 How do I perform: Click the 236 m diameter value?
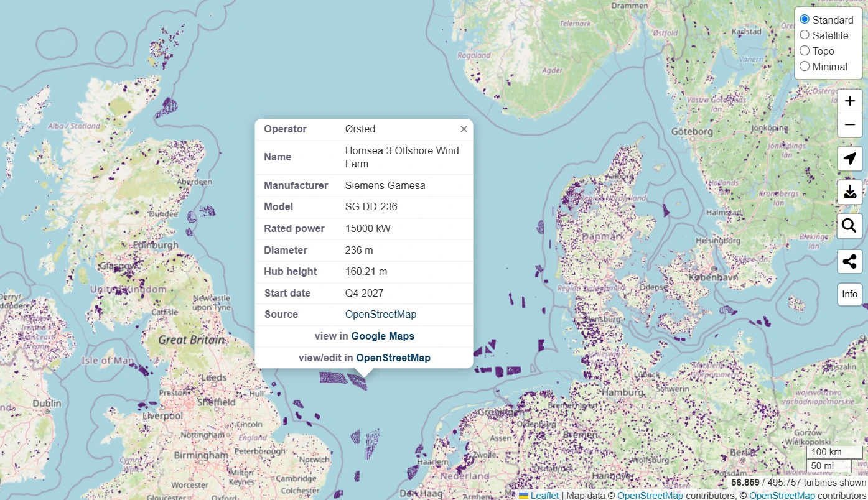[x=359, y=250]
